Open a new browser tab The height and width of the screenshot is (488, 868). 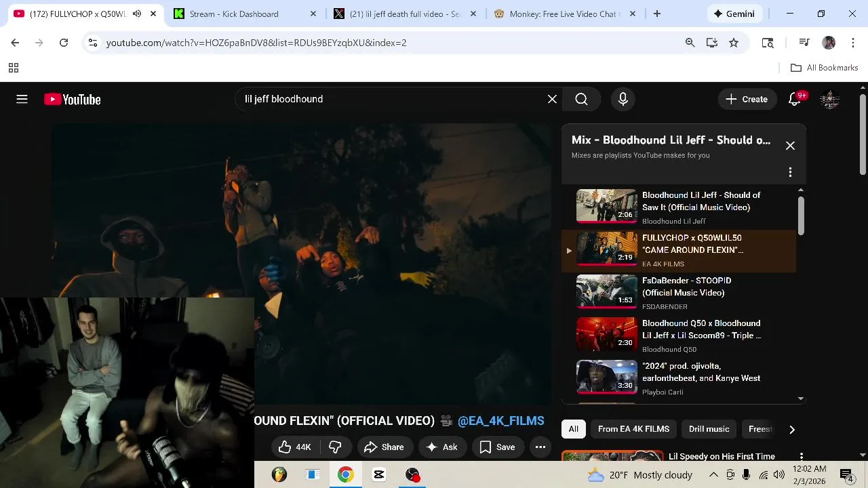tap(656, 14)
